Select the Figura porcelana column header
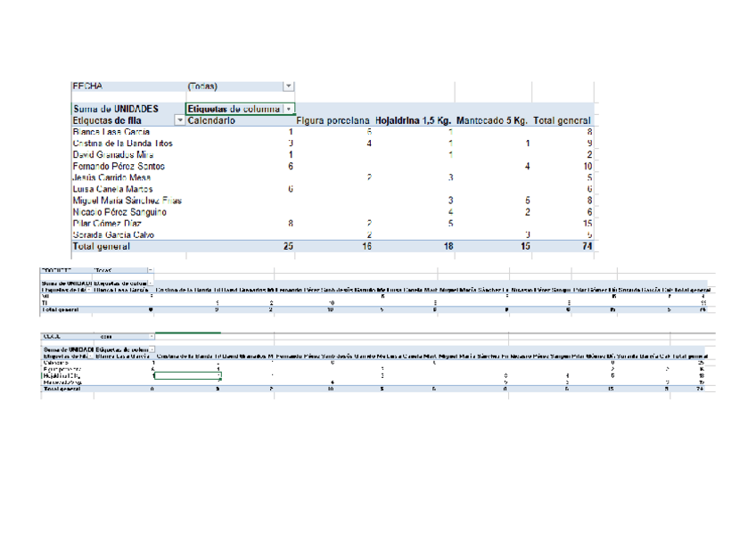The height and width of the screenshot is (534, 756). (333, 120)
